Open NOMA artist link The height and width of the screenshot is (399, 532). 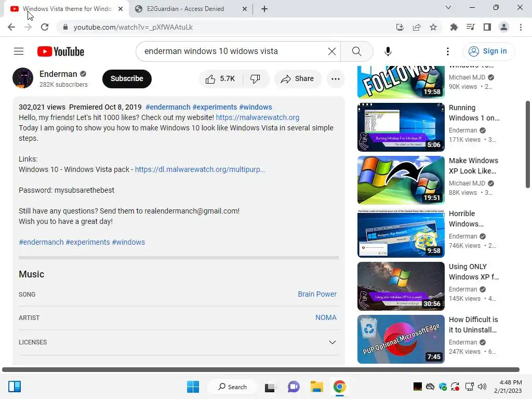click(326, 317)
